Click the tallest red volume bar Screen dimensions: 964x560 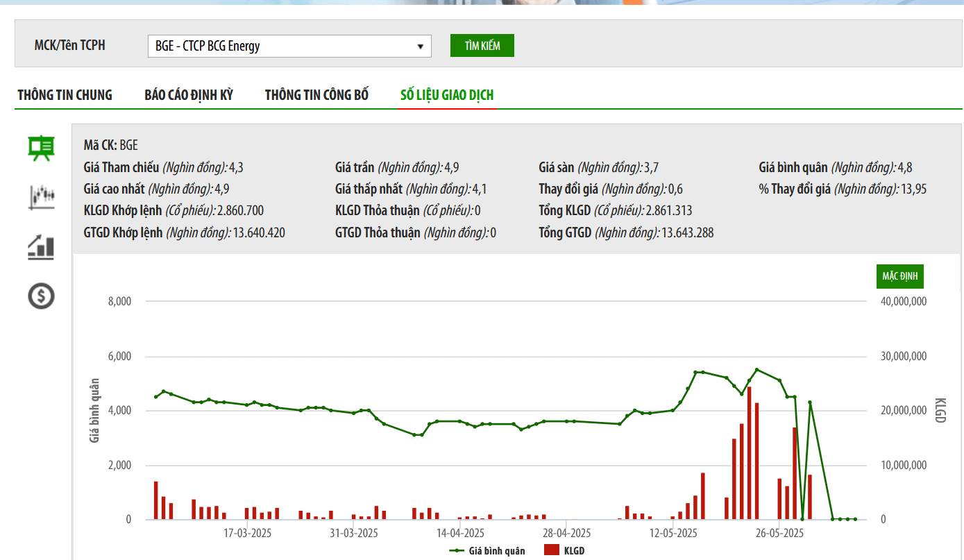click(x=750, y=453)
